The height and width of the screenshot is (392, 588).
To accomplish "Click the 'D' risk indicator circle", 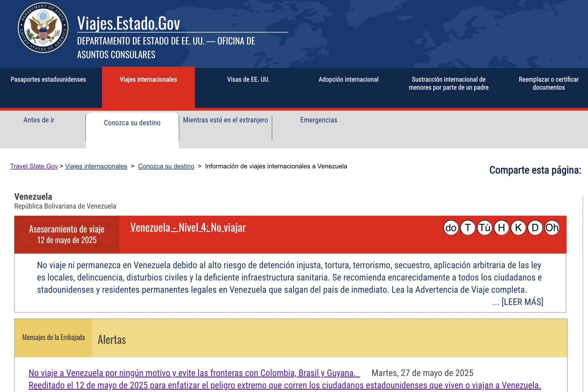I will point(535,227).
